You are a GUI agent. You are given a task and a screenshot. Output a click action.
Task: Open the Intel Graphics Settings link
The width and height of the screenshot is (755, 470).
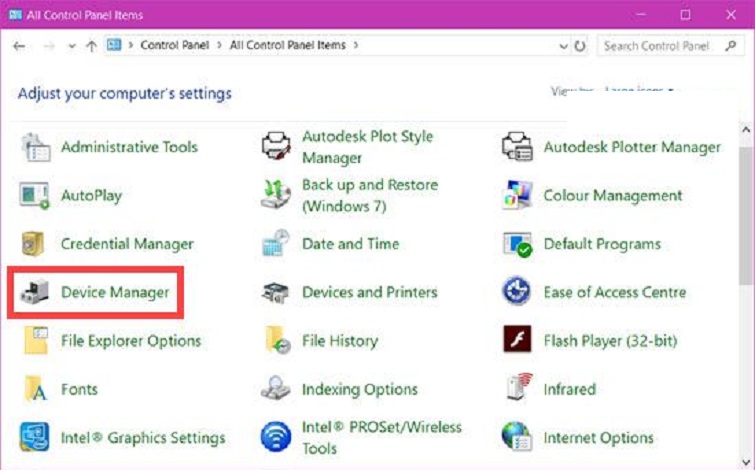pyautogui.click(x=143, y=438)
